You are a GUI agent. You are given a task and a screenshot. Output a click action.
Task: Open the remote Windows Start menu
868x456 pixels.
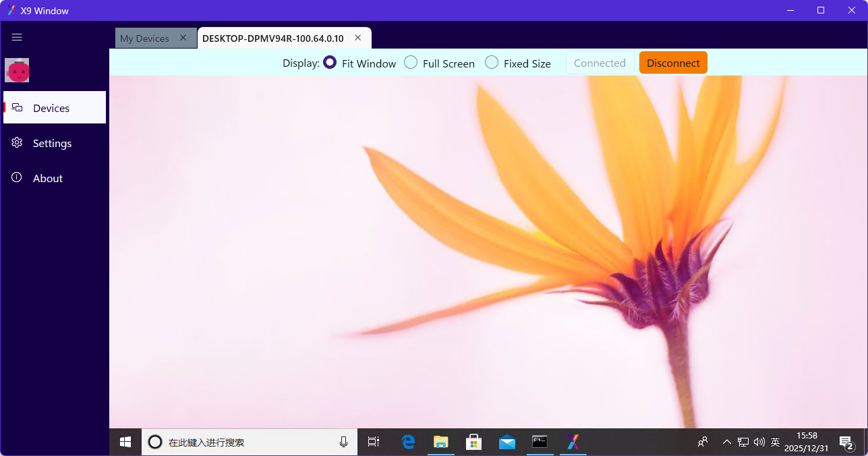click(125, 442)
